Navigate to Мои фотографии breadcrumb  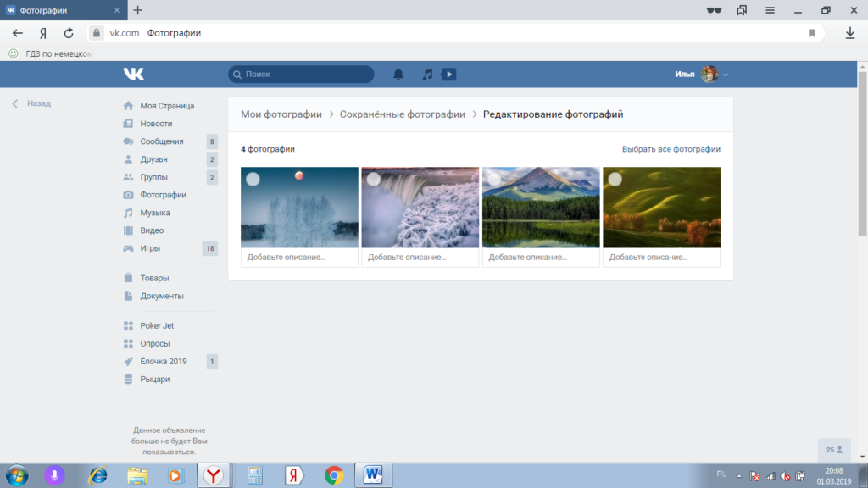[281, 114]
